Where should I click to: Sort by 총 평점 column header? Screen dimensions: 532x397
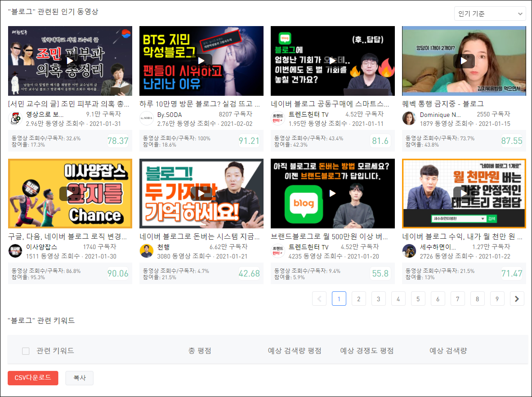(200, 351)
